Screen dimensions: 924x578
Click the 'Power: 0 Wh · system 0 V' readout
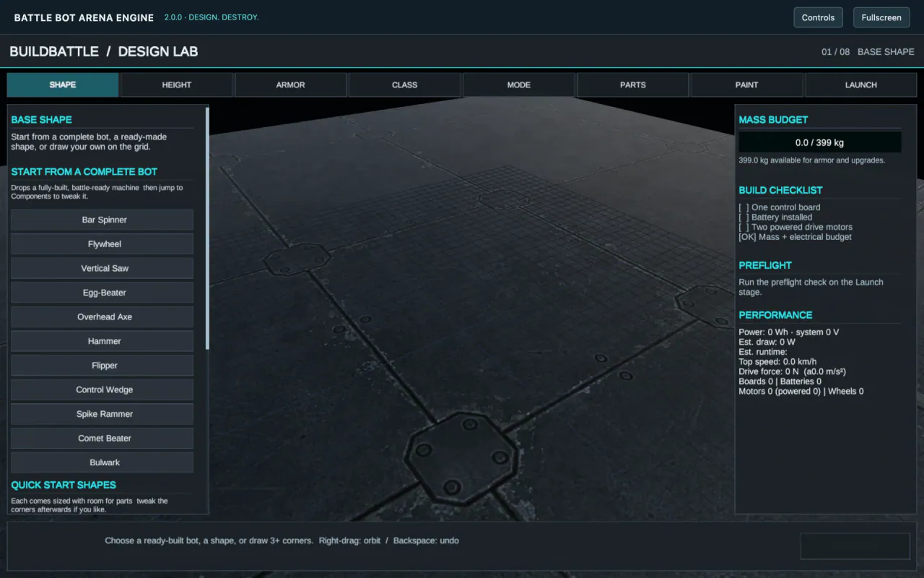coord(789,332)
